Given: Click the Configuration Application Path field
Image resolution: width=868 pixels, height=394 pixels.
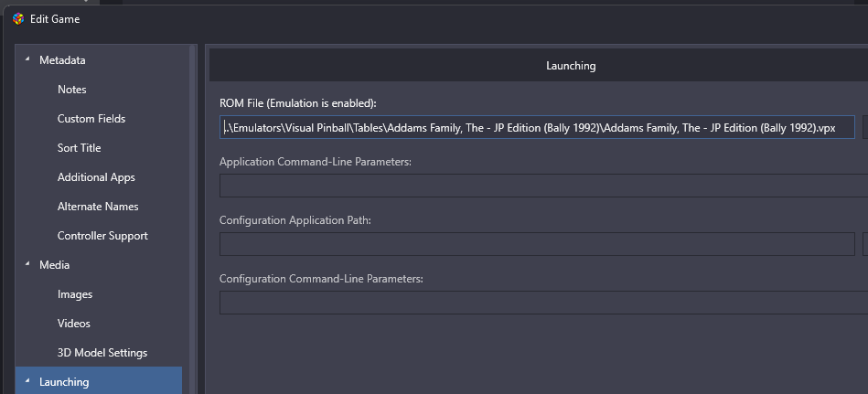Looking at the screenshot, I should pyautogui.click(x=537, y=244).
